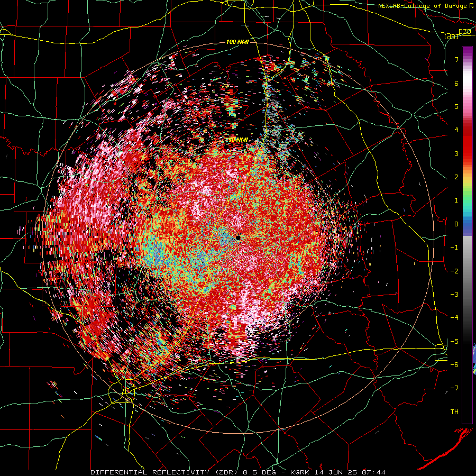Click the "0" value on the dB scale

[456, 224]
